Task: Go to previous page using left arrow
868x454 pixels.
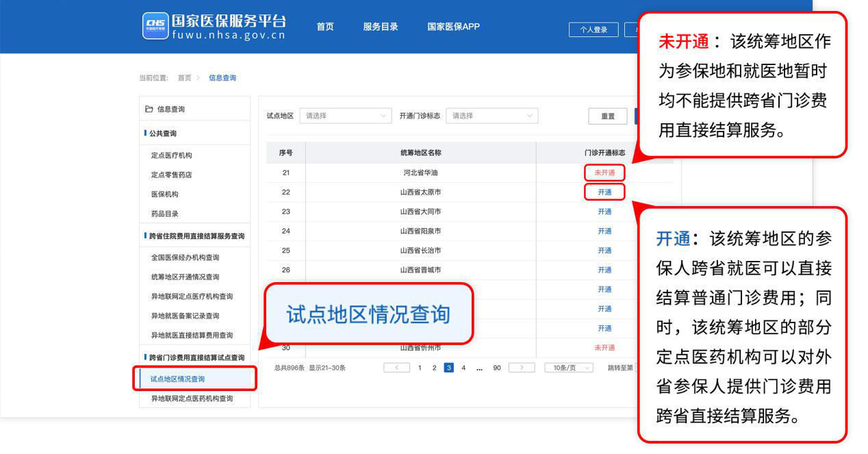Action: click(x=396, y=368)
